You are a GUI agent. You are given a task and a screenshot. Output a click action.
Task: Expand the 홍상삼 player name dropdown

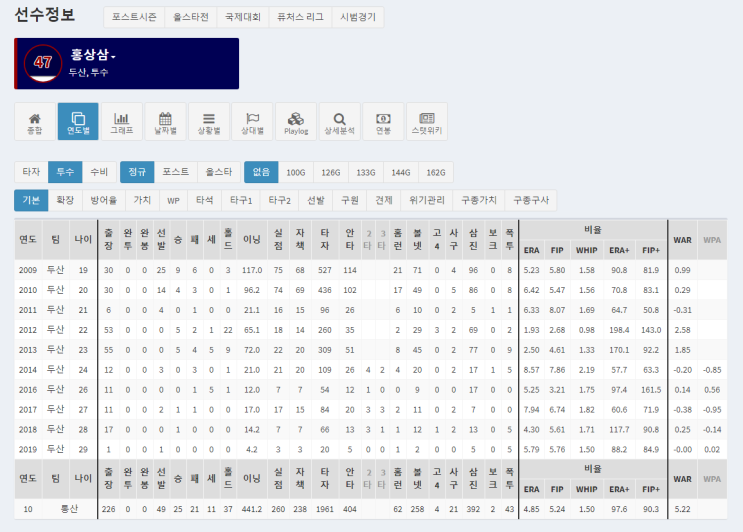coord(93,55)
